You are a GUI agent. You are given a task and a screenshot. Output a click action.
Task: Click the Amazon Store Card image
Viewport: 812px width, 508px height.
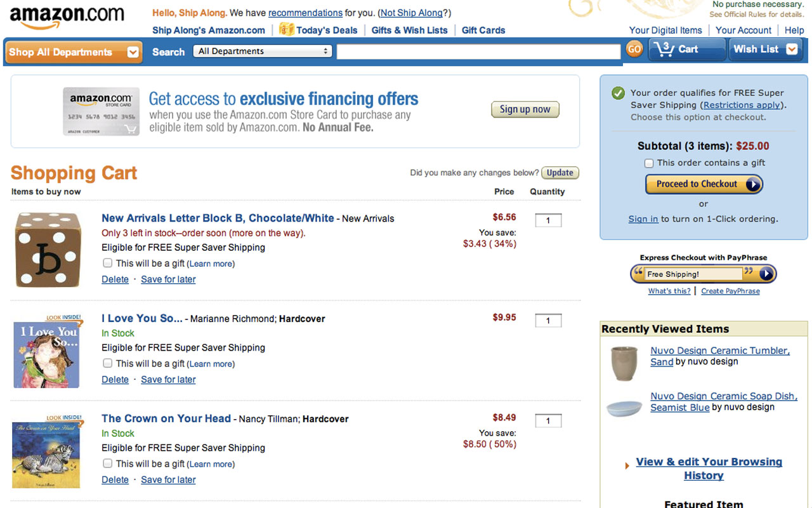101,112
